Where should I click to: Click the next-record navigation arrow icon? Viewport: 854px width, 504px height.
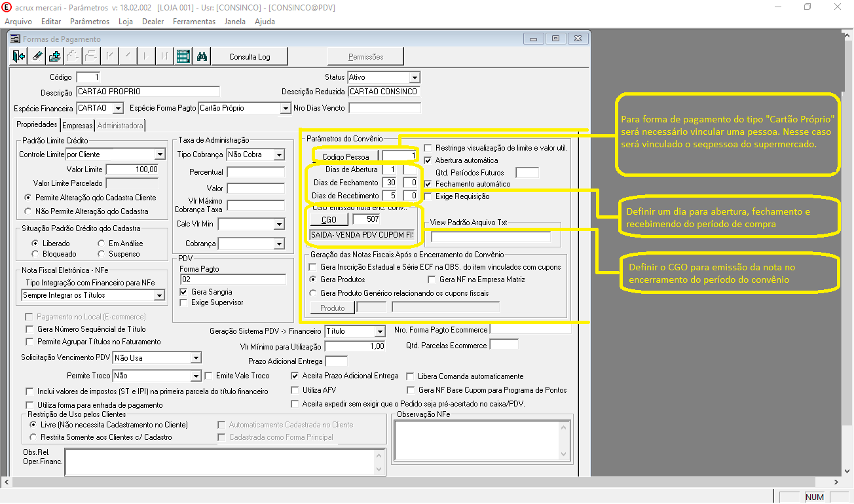click(x=145, y=56)
